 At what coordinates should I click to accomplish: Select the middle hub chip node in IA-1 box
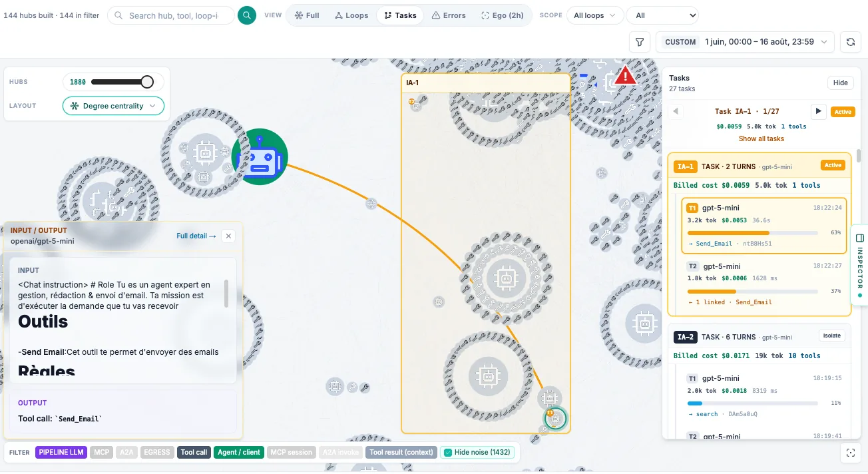505,277
